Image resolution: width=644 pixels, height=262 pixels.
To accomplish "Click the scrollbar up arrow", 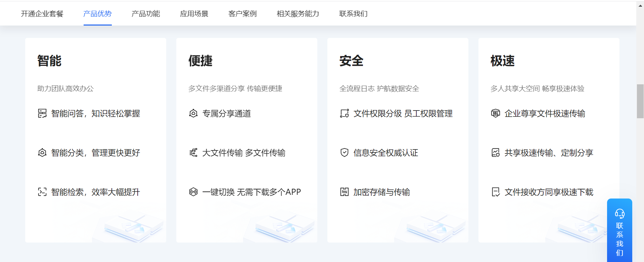I will [640, 5].
